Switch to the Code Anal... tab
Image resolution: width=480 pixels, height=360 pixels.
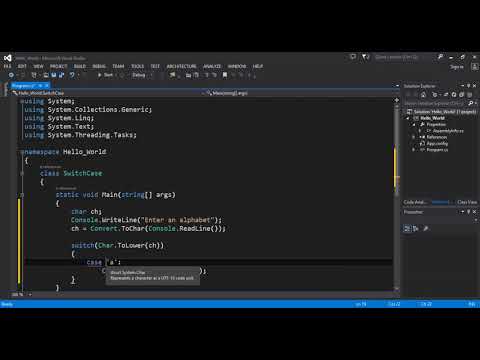pyautogui.click(x=415, y=202)
